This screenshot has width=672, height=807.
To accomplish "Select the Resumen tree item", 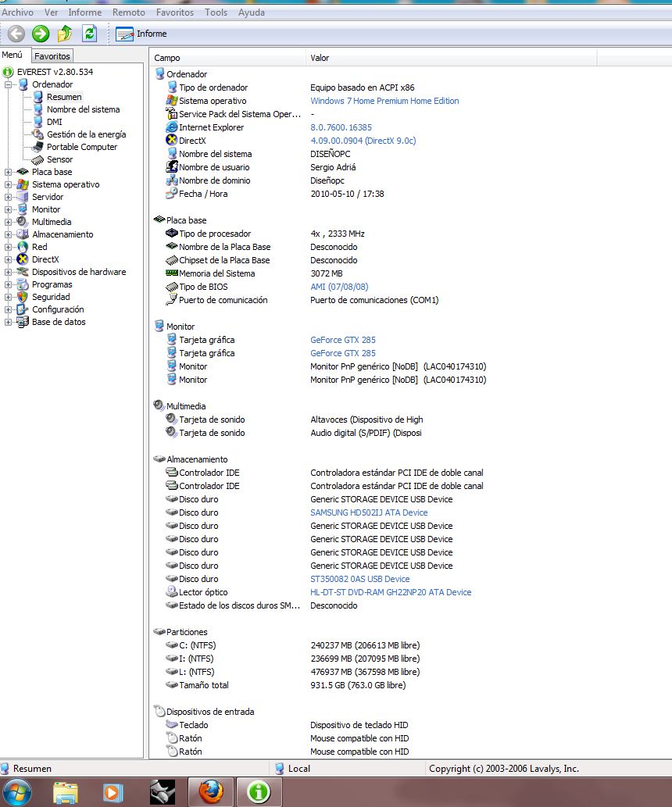I will click(64, 97).
